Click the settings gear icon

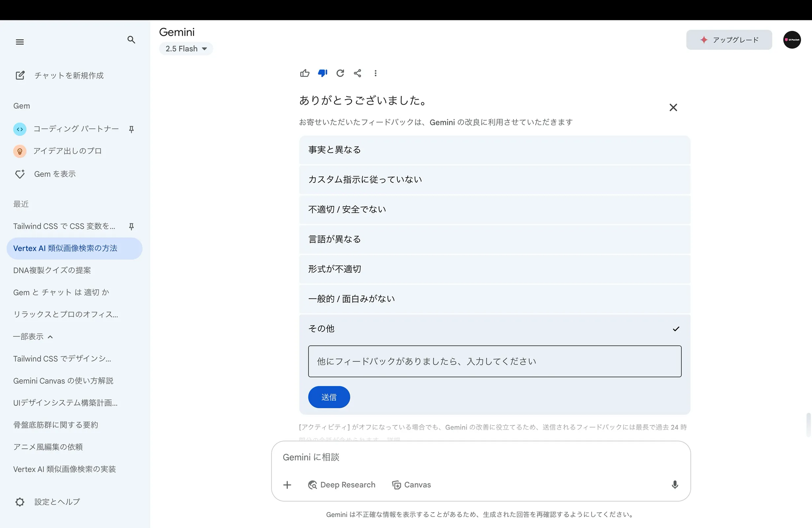[20, 502]
